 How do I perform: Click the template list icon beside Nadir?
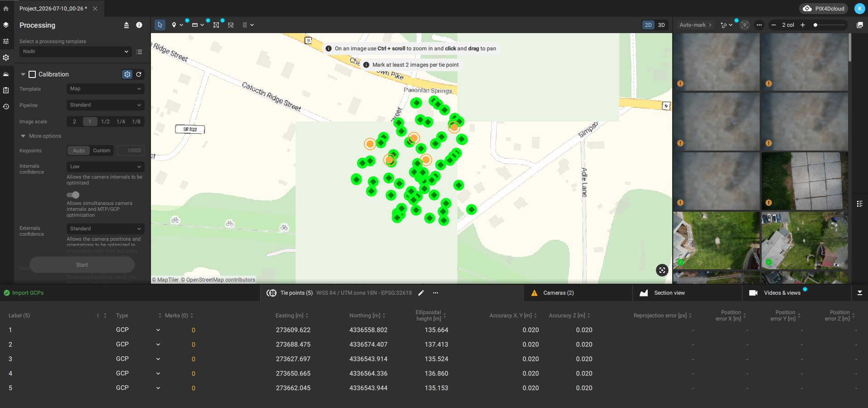139,52
